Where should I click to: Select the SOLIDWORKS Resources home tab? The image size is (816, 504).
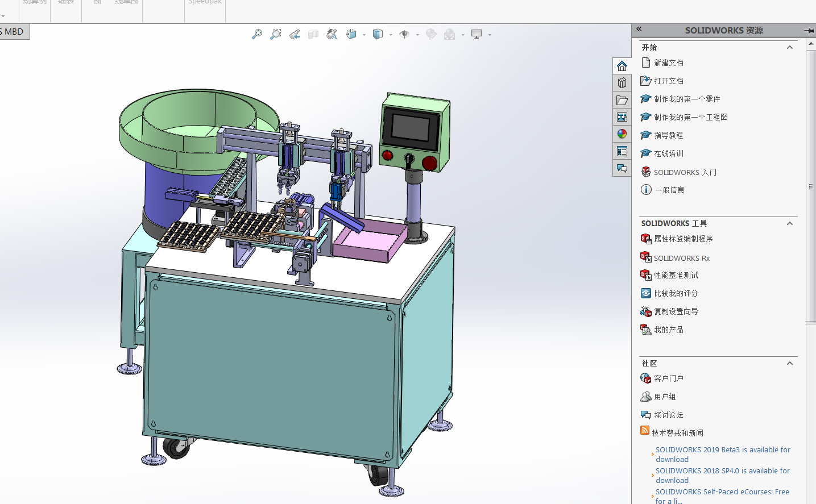[622, 66]
